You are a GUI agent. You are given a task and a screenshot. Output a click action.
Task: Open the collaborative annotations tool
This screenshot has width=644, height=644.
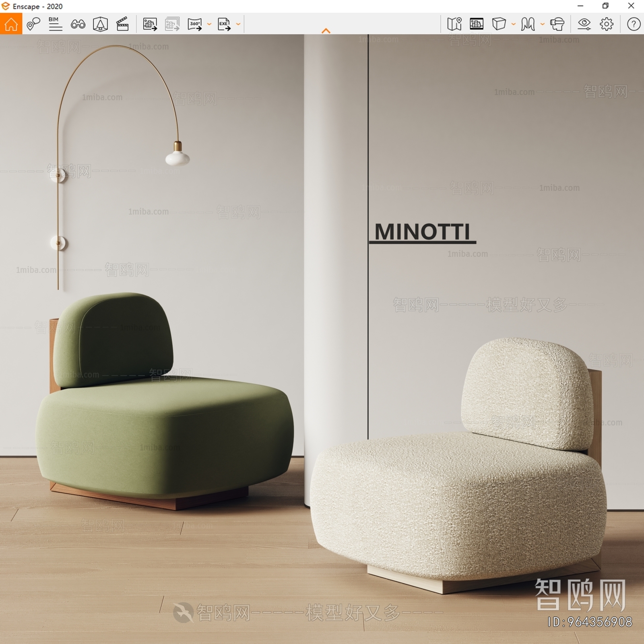point(33,24)
